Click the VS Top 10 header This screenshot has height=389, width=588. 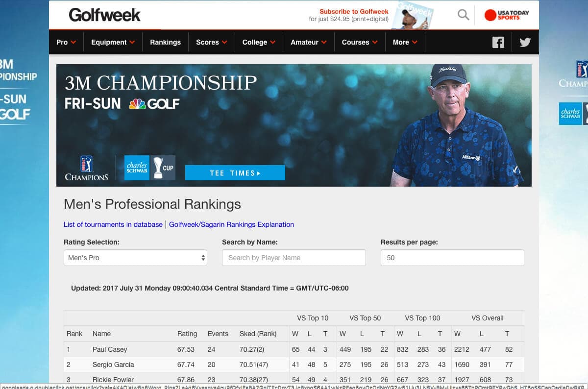[x=313, y=318]
